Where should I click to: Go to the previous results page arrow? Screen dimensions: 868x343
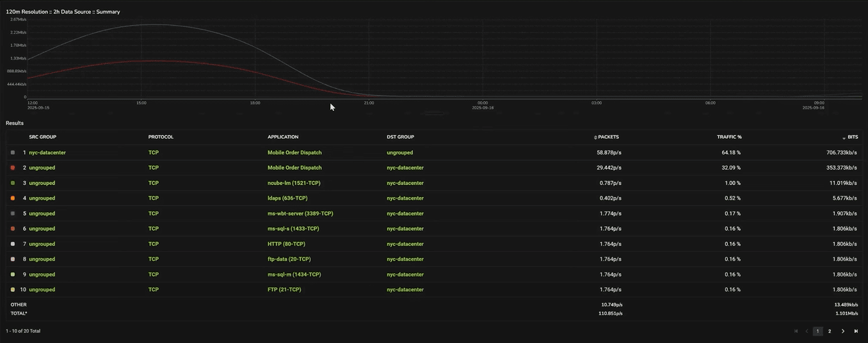pos(807,331)
